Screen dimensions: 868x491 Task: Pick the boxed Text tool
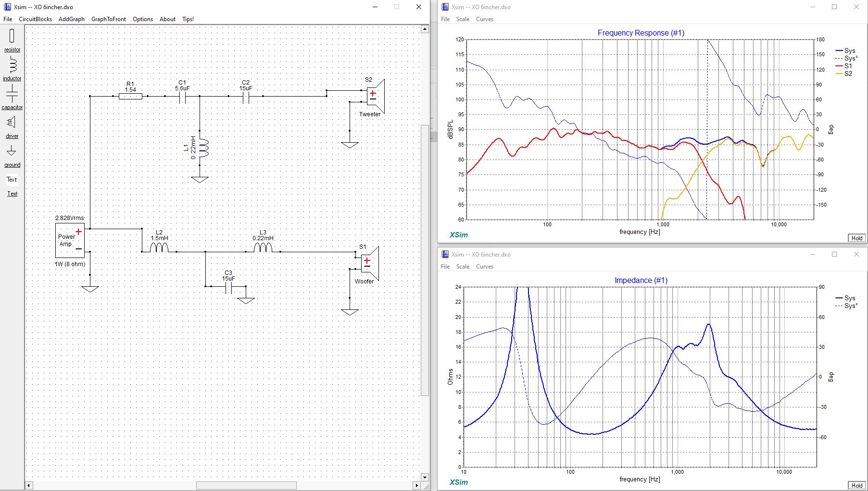point(12,180)
